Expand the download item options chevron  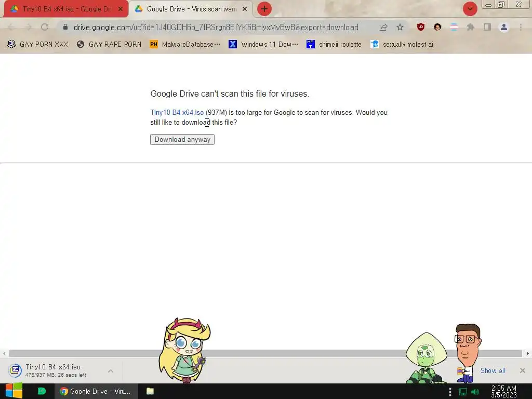(x=111, y=371)
